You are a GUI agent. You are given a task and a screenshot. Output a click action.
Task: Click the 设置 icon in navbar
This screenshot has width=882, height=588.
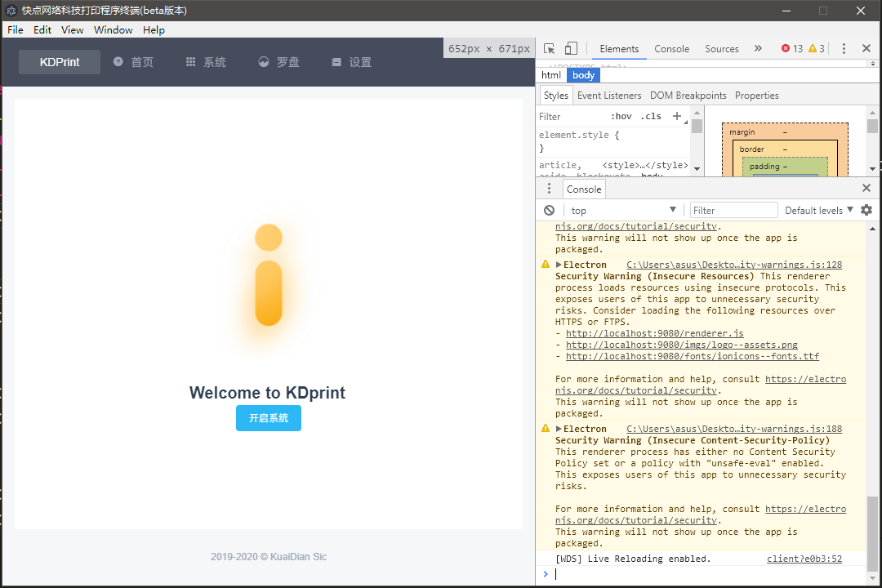[x=336, y=62]
